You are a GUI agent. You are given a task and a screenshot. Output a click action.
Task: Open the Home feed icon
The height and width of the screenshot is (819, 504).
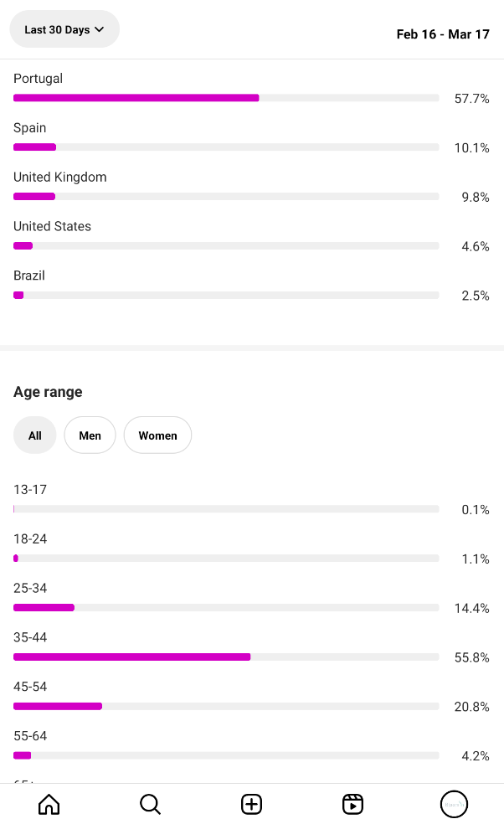click(49, 804)
